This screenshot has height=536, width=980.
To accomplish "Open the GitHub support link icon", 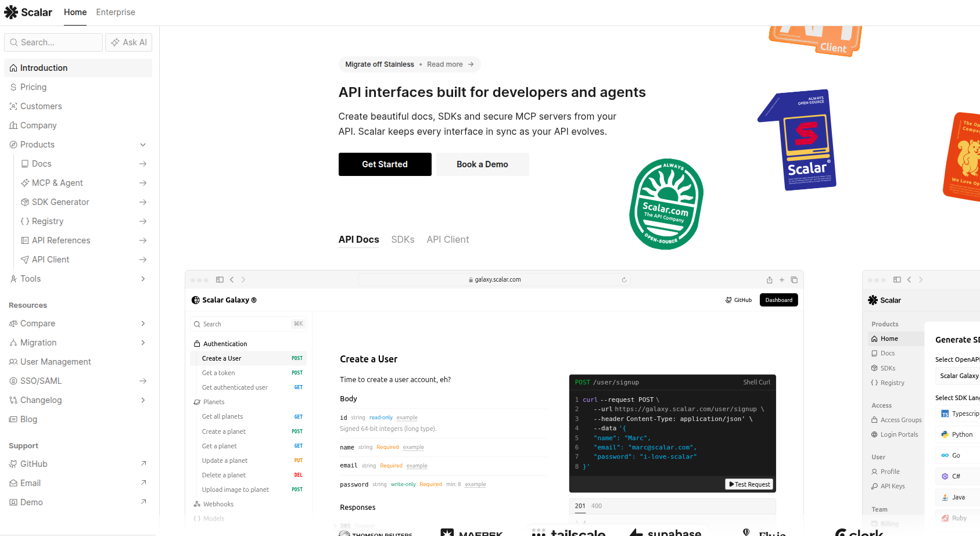I will [x=13, y=464].
